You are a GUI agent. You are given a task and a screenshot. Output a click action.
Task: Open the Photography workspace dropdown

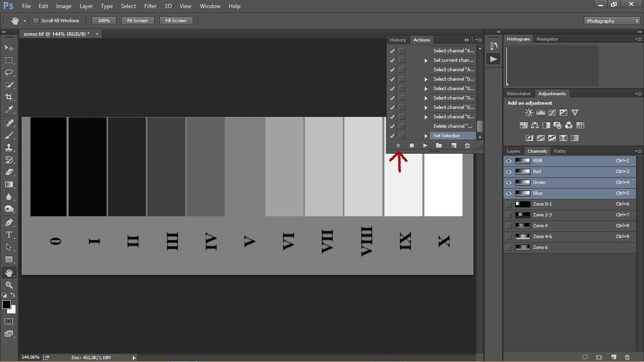click(612, 21)
